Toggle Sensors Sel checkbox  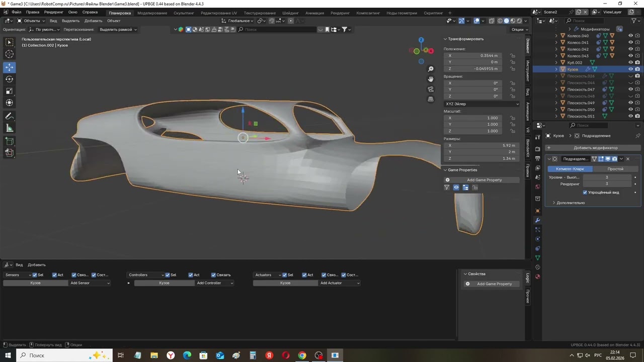[x=35, y=275]
